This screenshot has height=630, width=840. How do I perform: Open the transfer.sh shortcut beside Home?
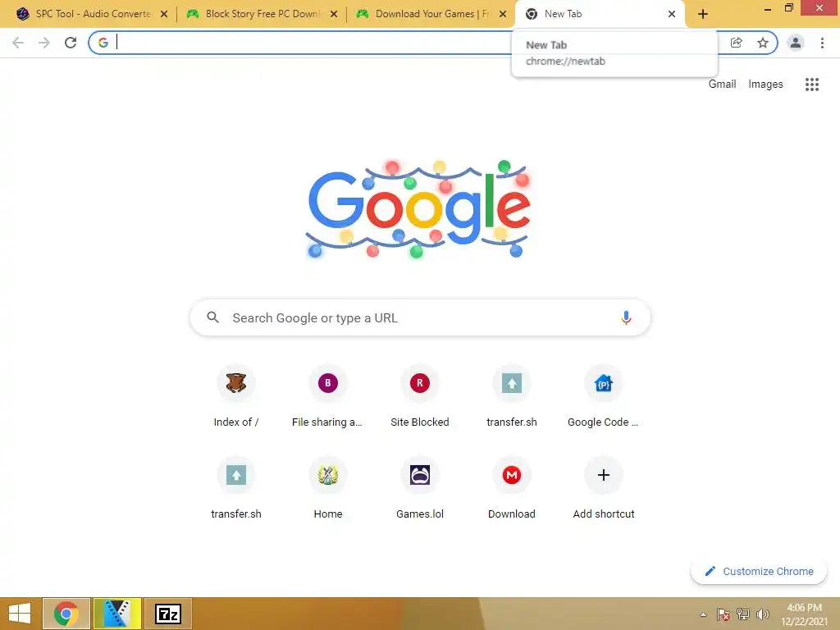(236, 490)
